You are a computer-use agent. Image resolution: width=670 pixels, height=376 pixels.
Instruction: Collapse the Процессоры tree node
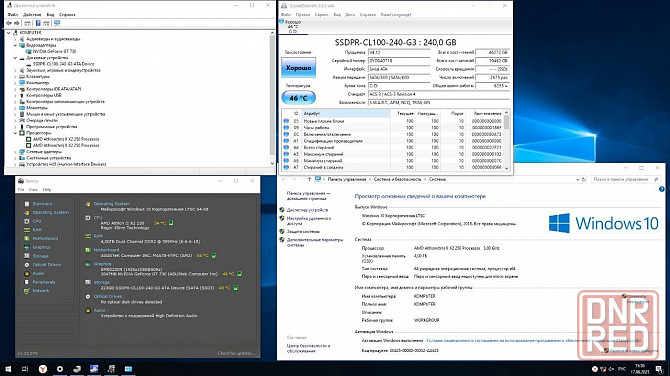pos(15,133)
